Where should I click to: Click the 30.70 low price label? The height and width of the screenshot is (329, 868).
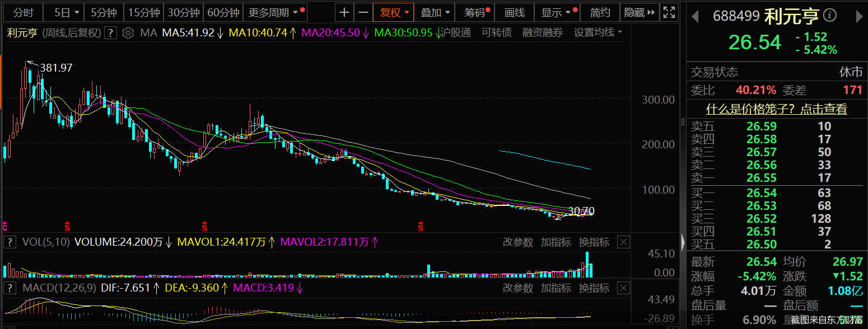tap(581, 211)
